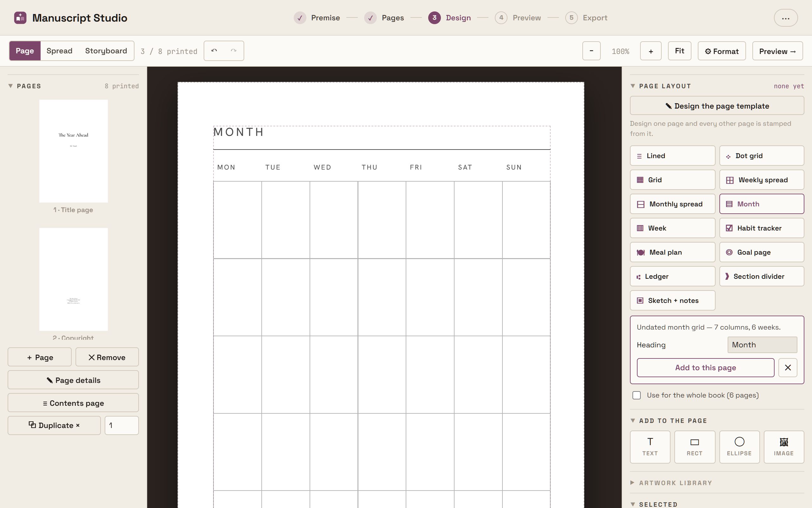812x508 pixels.
Task: Choose the Weekly spread layout
Action: click(x=762, y=180)
